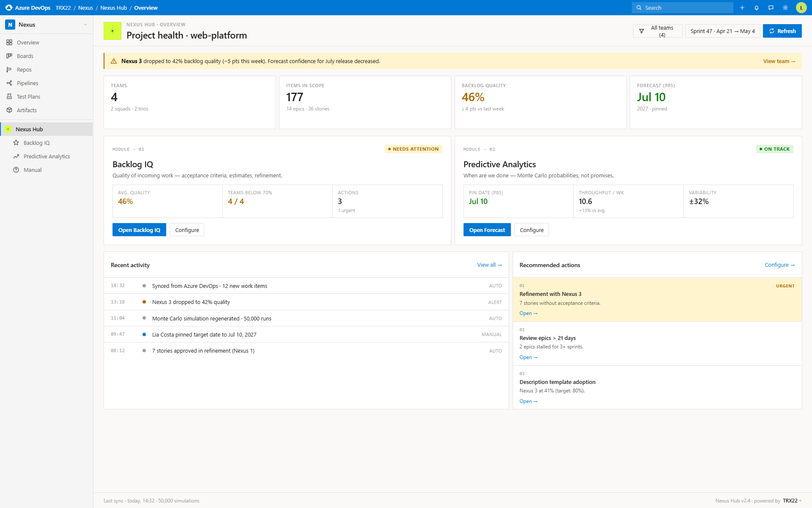Viewport: 812px width, 508px height.
Task: Select Pipelines in the sidebar
Action: 28,83
